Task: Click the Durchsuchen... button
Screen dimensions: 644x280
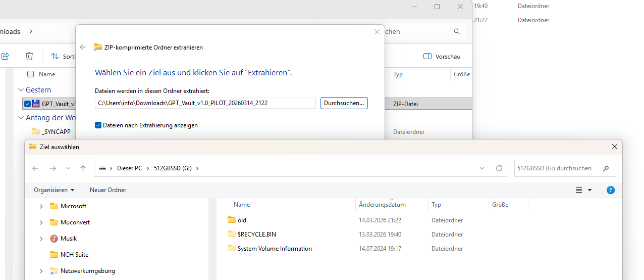Action: [x=344, y=103]
